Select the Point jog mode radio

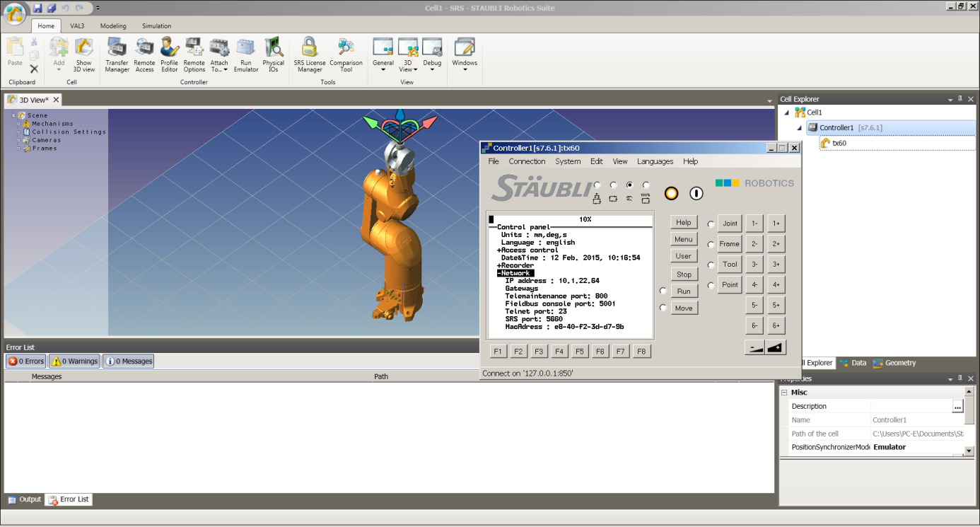point(711,285)
